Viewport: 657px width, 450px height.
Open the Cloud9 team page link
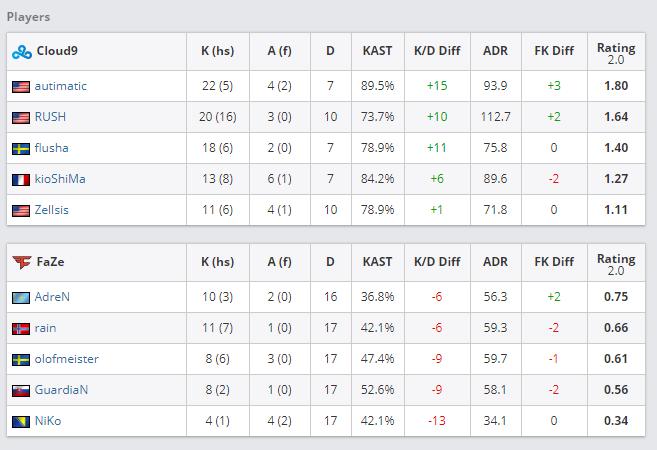click(x=59, y=52)
